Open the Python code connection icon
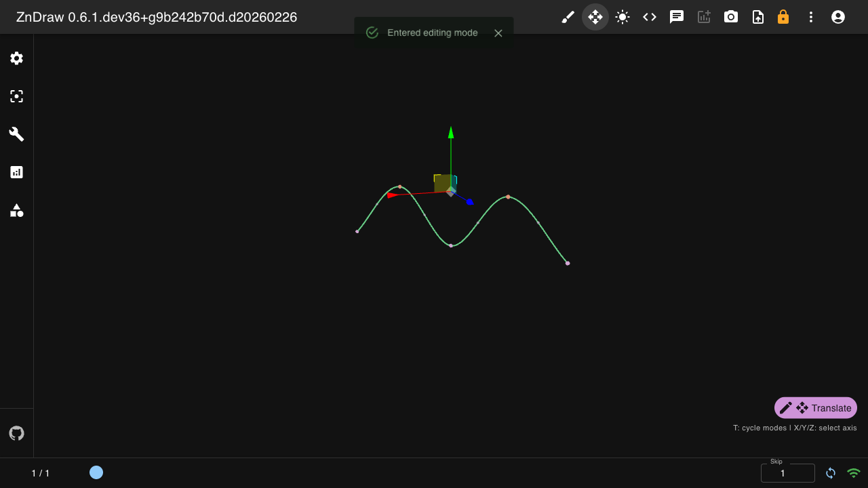 [x=650, y=17]
